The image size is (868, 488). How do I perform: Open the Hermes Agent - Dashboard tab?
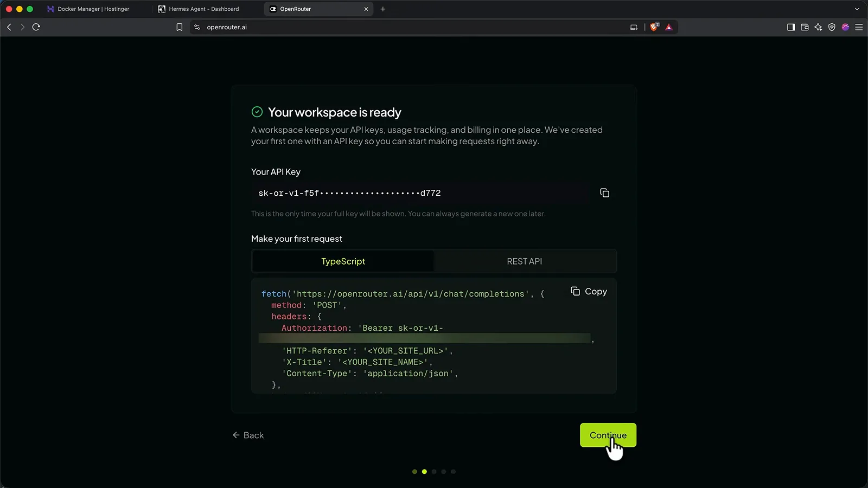(204, 9)
